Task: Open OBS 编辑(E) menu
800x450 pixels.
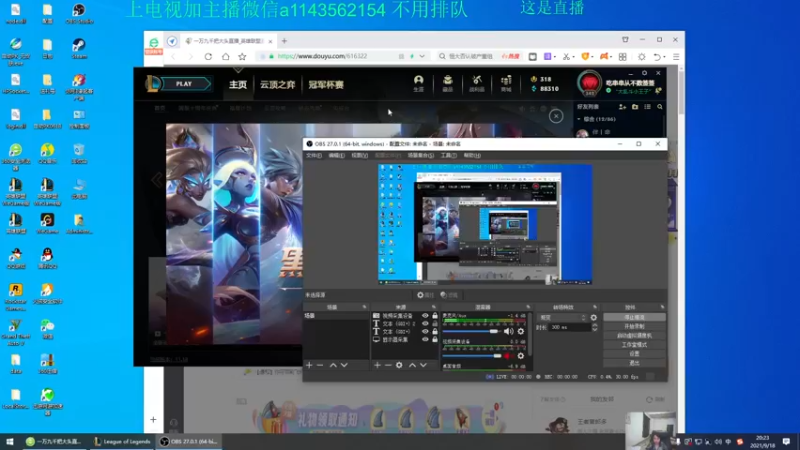Action: click(x=336, y=155)
